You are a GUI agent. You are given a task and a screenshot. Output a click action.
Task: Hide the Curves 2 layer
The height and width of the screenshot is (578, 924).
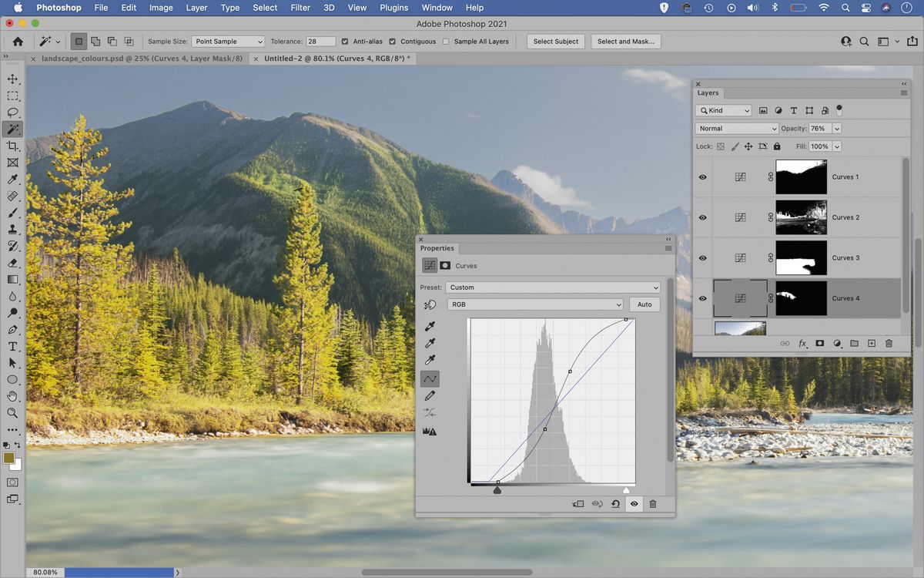click(x=702, y=217)
